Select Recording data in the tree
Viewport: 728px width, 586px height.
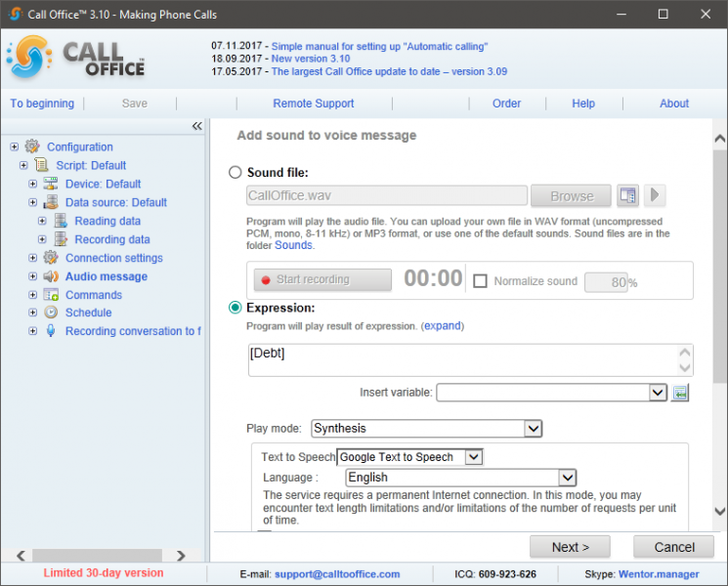point(112,239)
